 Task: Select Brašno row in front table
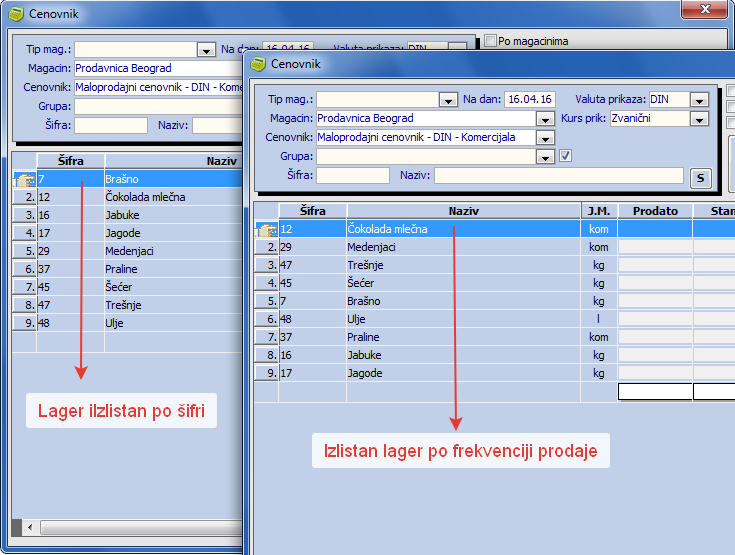495,301
